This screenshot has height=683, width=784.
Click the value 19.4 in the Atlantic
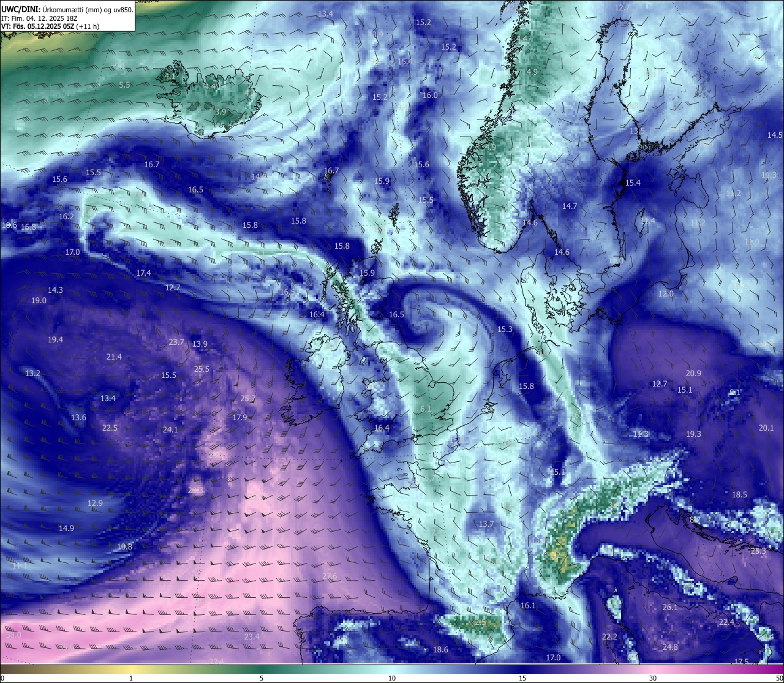[55, 340]
